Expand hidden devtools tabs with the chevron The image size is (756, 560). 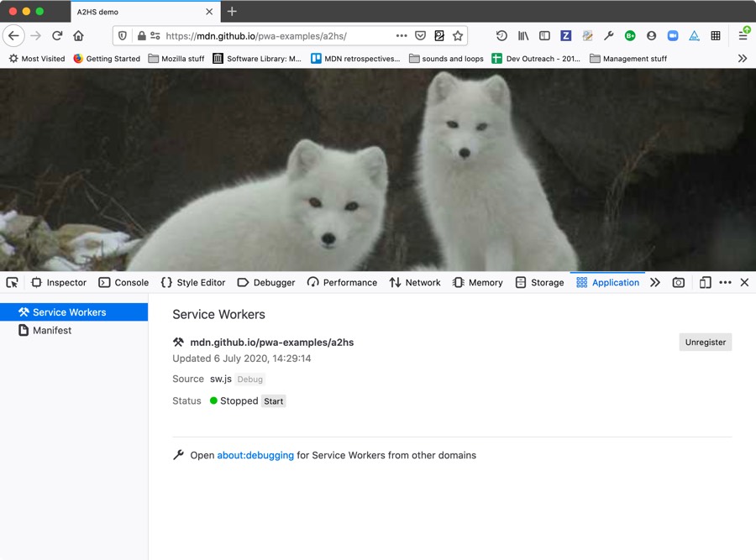point(656,283)
